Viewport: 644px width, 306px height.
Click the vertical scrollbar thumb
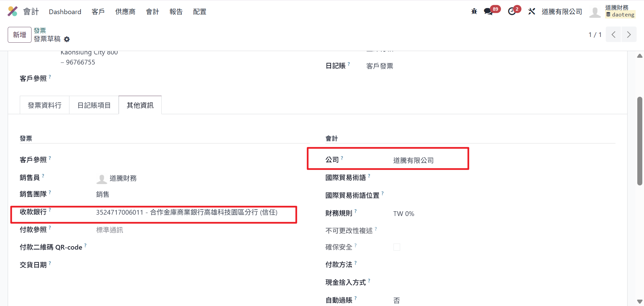(x=640, y=141)
